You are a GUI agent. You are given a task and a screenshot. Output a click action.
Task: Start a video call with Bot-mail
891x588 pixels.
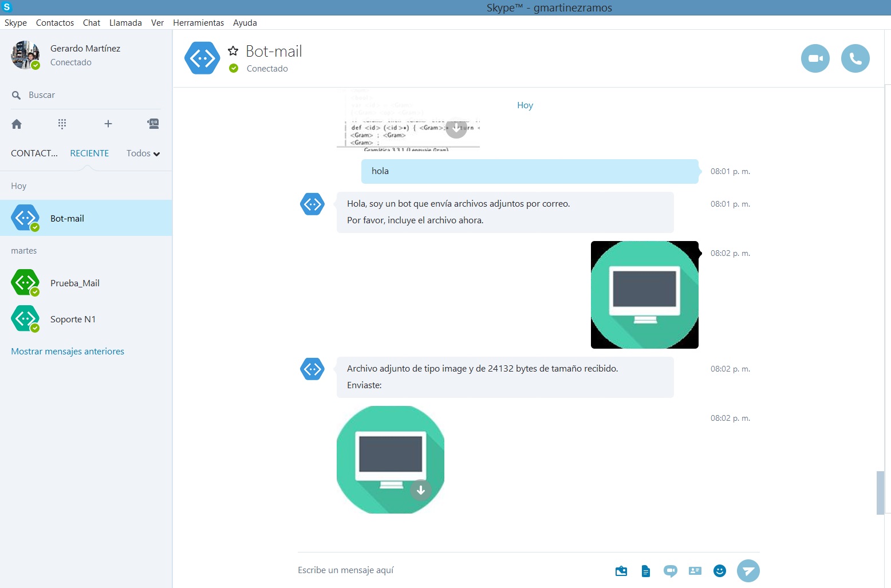pyautogui.click(x=815, y=58)
